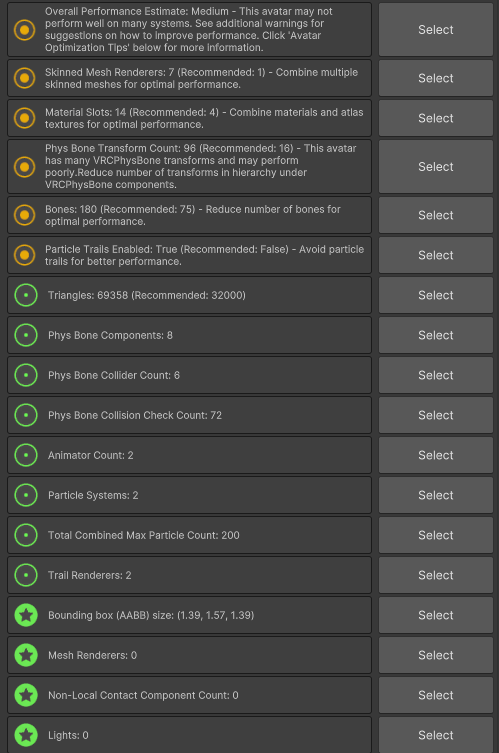Click the orange warning icon beside Overall Performance Estimate
Viewport: 499px width, 753px height.
coord(24,30)
